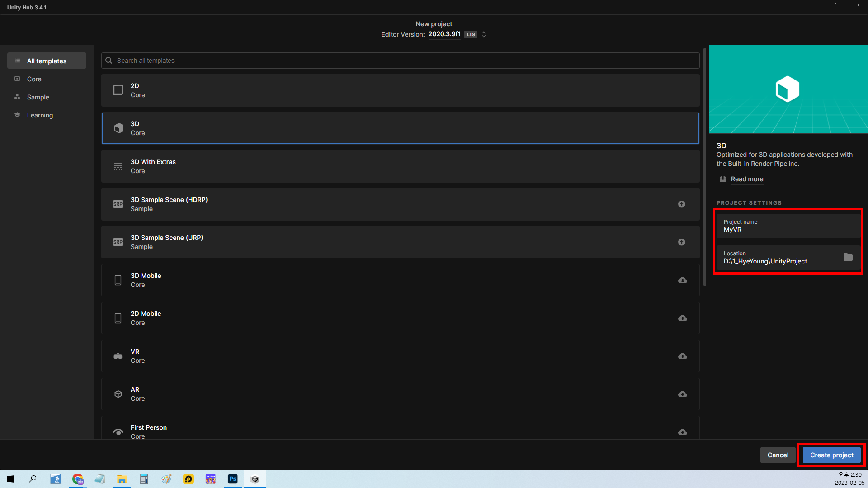Click update arrow icon on 3D Sample Scene (URP)
This screenshot has width=868, height=488.
pos(681,242)
